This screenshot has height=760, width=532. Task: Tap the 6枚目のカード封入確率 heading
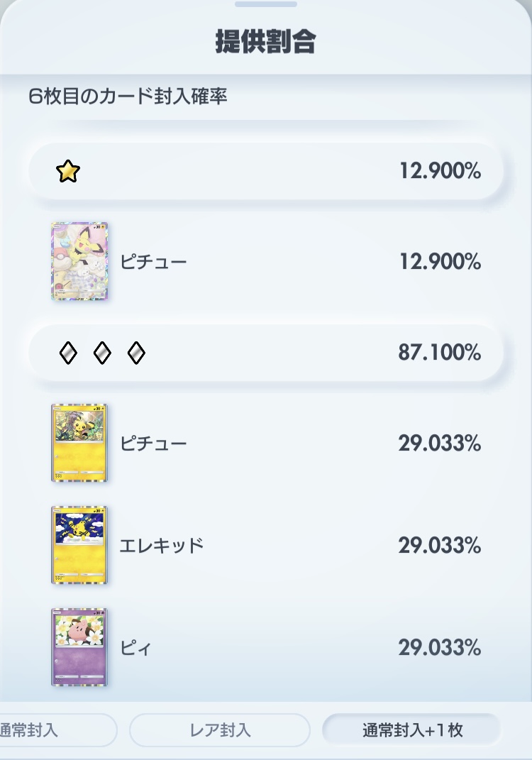click(x=128, y=97)
